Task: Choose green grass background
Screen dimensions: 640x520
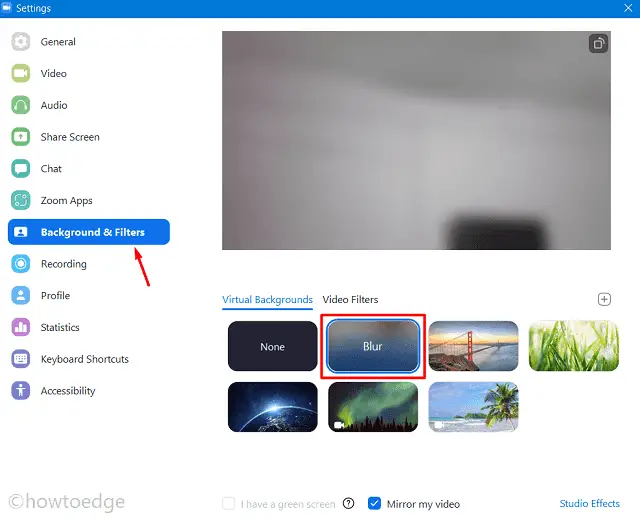Action: (573, 346)
